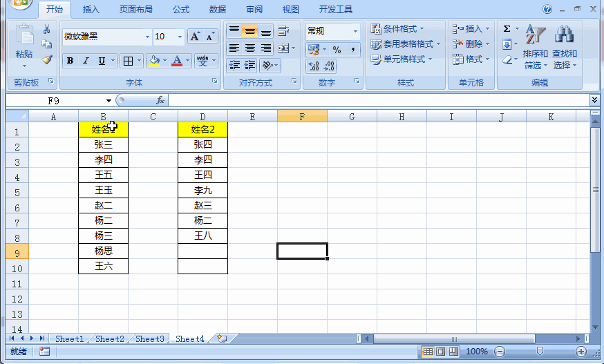Screen dimensions: 604x364
Task: Select cell D5 containing 李九
Action: pyautogui.click(x=202, y=190)
